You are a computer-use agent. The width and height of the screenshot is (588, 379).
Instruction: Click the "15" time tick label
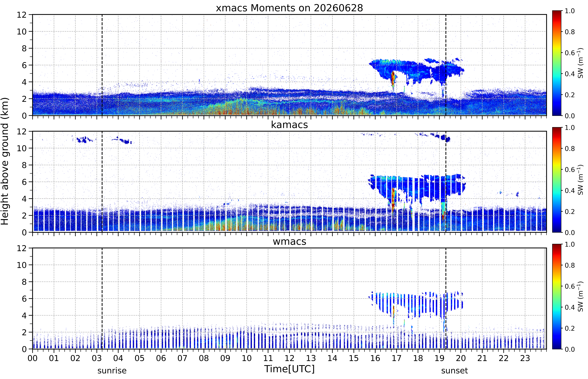coord(354,358)
